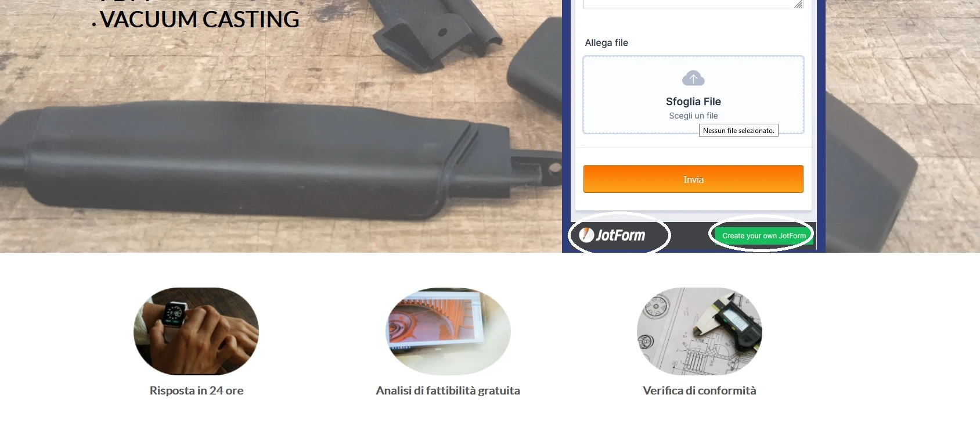The height and width of the screenshot is (434, 980).
Task: Click inside the dashed file drop zone
Action: click(693, 95)
